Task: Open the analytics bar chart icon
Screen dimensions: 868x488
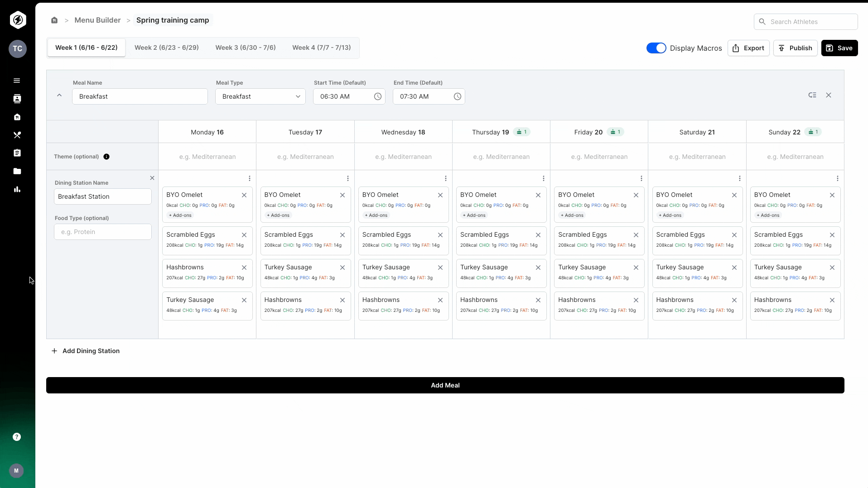Action: [x=17, y=189]
